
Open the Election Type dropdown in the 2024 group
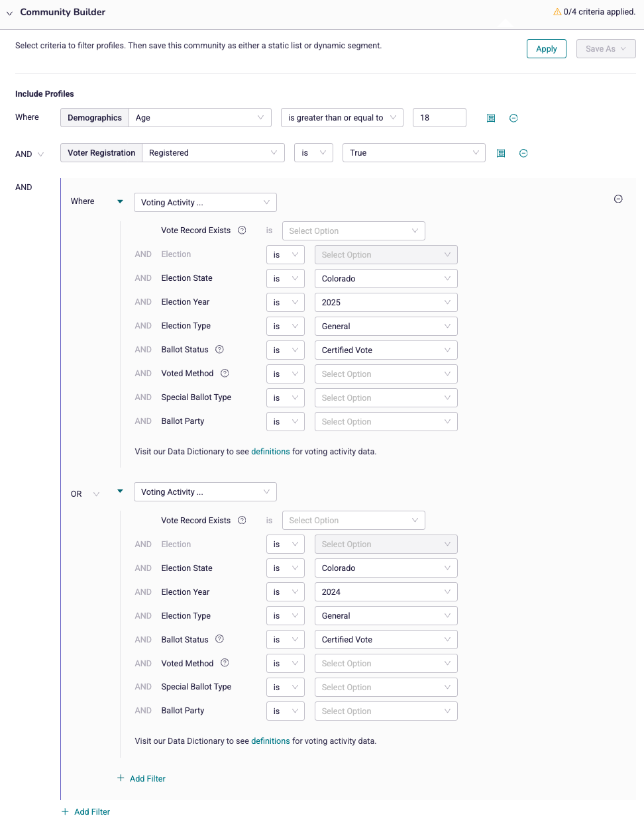tap(386, 616)
